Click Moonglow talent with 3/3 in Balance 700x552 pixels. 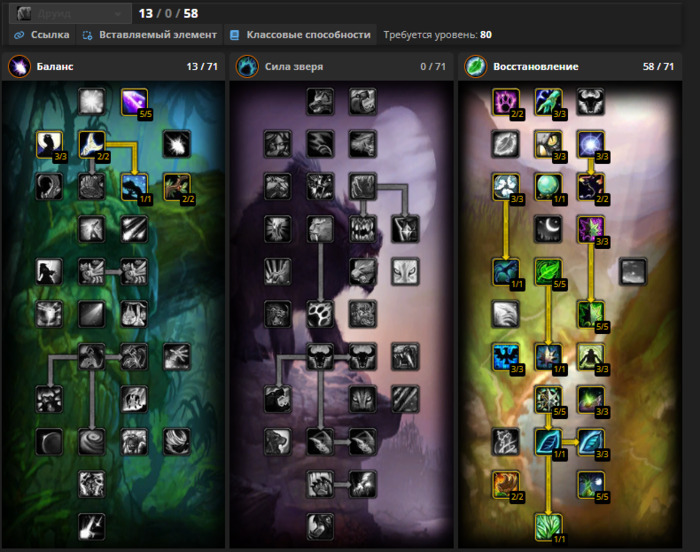point(49,144)
